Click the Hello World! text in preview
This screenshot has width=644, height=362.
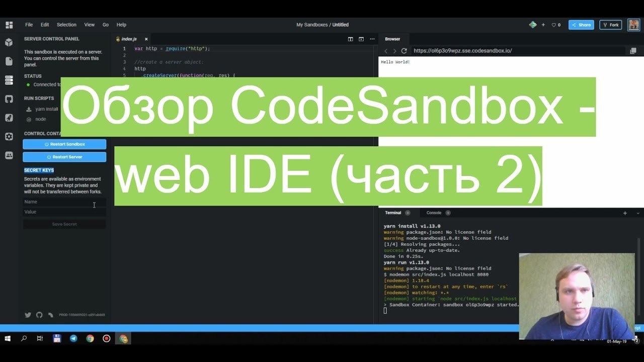pyautogui.click(x=395, y=62)
